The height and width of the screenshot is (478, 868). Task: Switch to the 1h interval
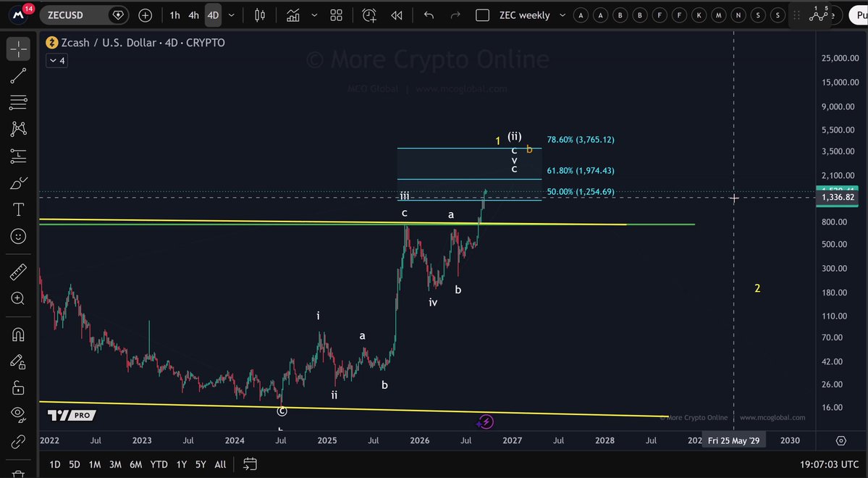[x=175, y=15]
